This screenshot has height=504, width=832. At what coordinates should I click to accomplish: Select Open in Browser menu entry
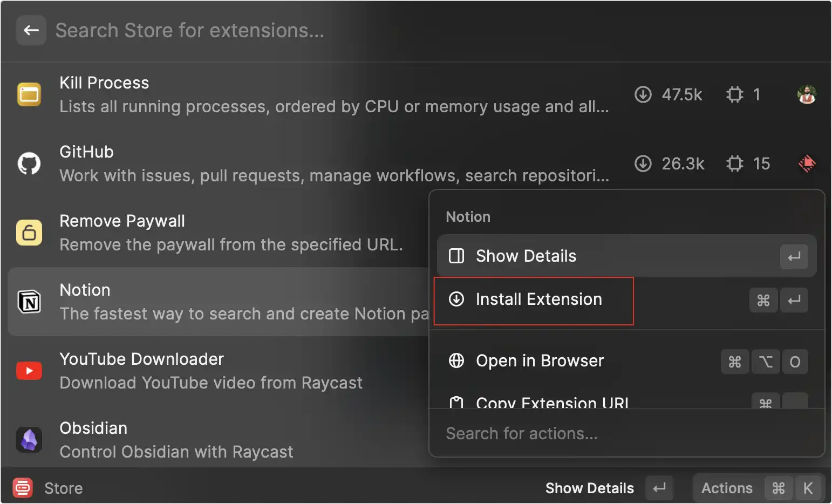click(x=540, y=361)
